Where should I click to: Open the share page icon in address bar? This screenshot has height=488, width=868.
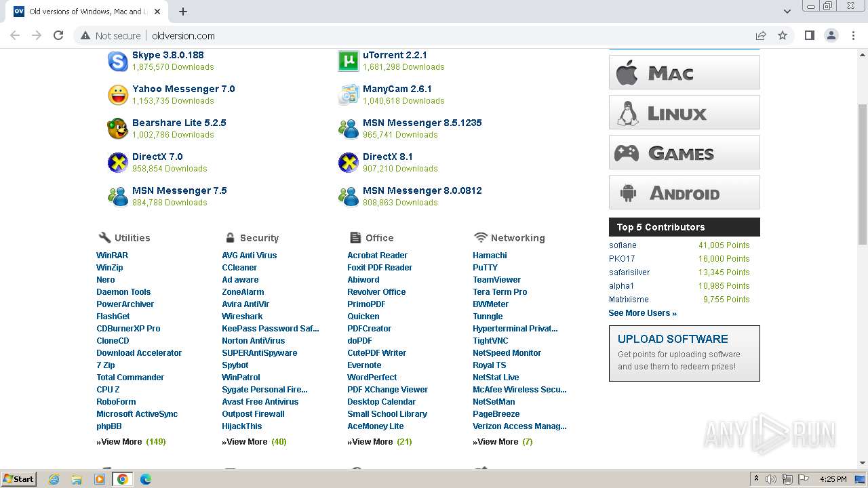point(761,35)
